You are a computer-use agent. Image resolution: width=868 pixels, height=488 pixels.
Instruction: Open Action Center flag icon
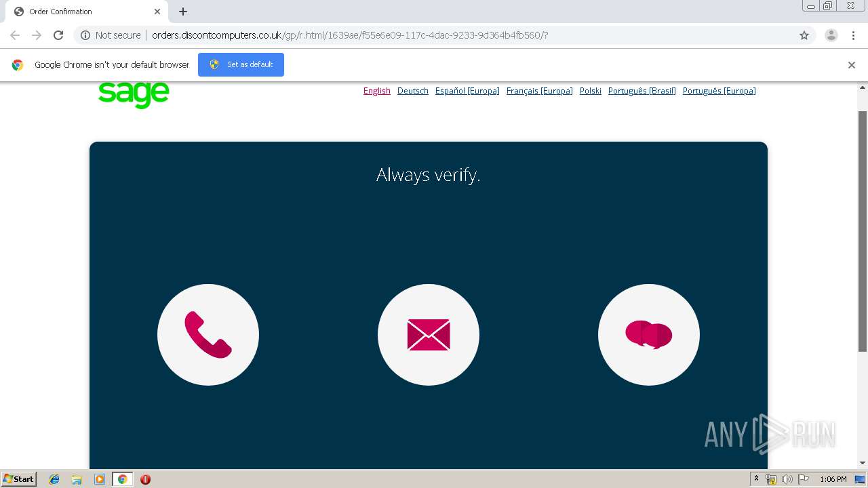(804, 479)
